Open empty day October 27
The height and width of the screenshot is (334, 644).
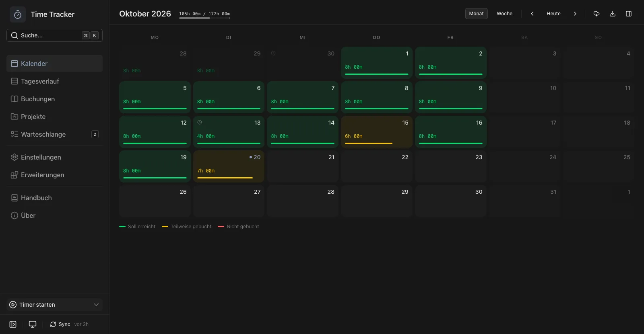pos(229,201)
